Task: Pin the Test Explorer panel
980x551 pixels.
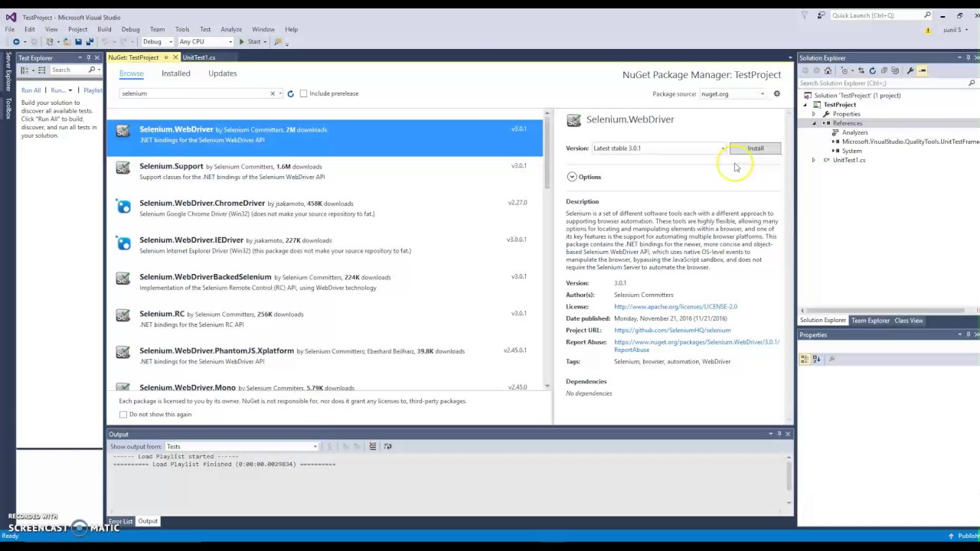Action: click(x=88, y=57)
